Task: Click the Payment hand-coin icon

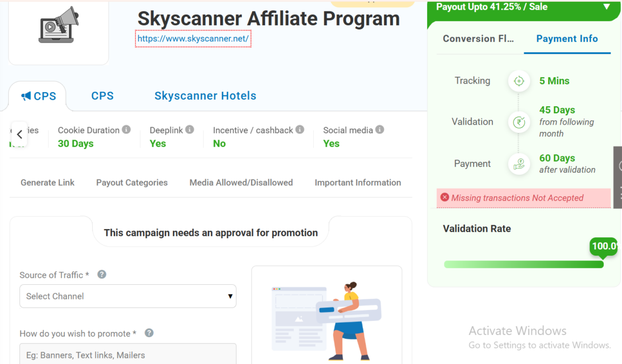Action: point(519,164)
